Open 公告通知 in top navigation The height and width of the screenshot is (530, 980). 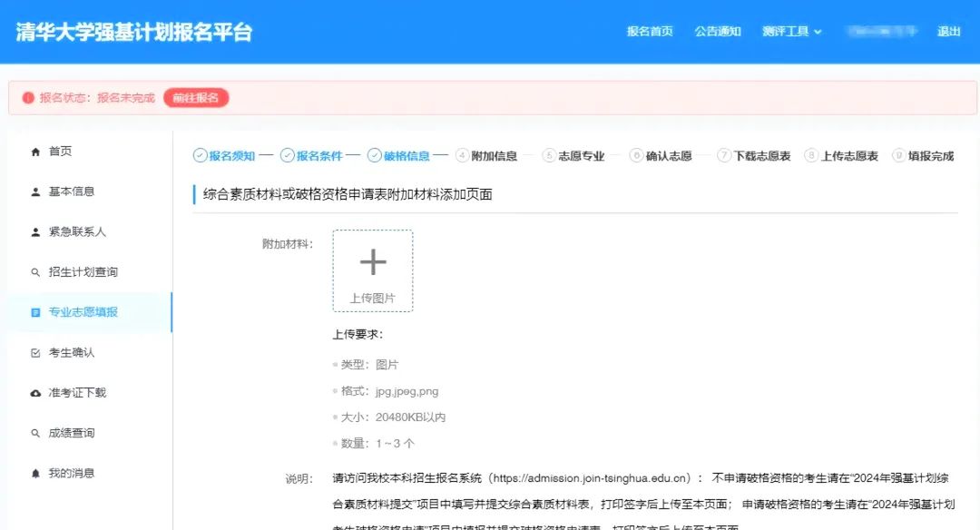pyautogui.click(x=718, y=32)
